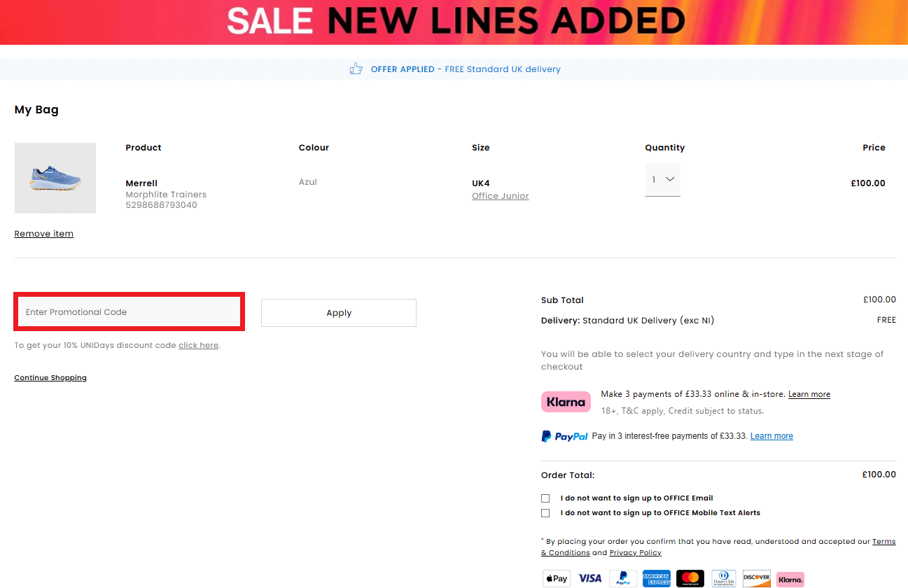This screenshot has height=588, width=908.
Task: Click the Mastercard logo icon
Action: (690, 578)
